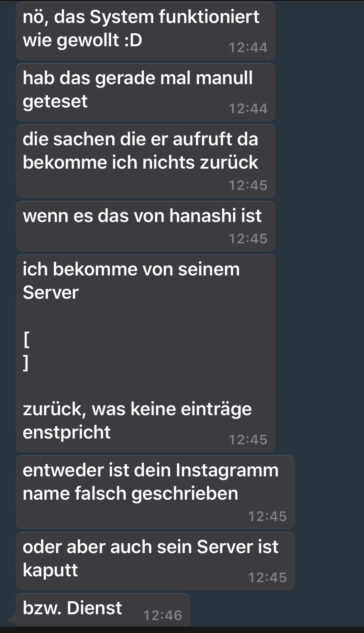The width and height of the screenshot is (364, 633).
Task: Tap the closing square bracket in the Server message
Action: click(x=26, y=363)
